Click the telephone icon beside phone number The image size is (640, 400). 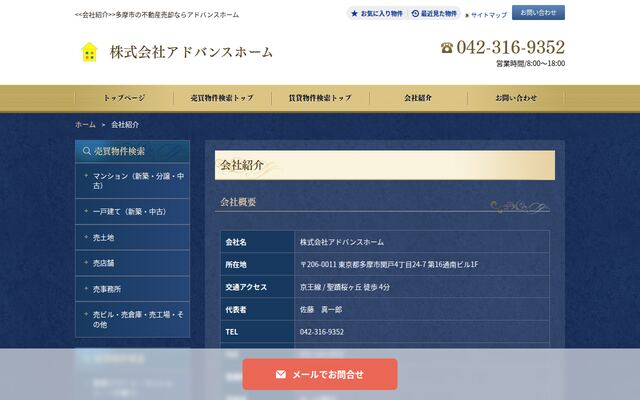point(447,48)
